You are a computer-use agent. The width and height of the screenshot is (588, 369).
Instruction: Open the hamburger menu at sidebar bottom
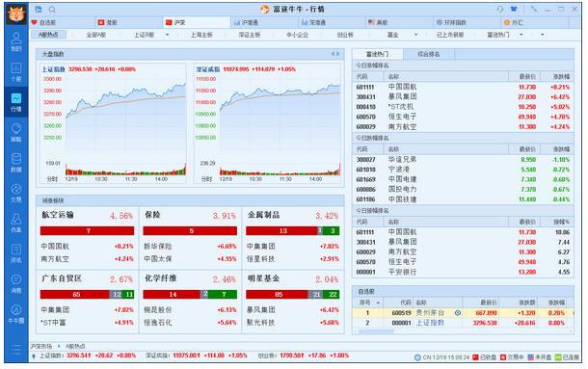click(15, 349)
